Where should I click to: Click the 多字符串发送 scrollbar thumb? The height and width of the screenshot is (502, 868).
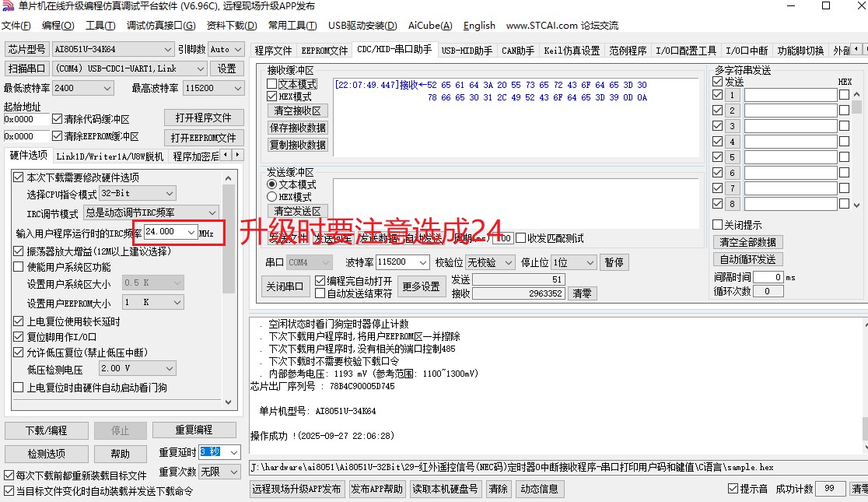click(856, 107)
